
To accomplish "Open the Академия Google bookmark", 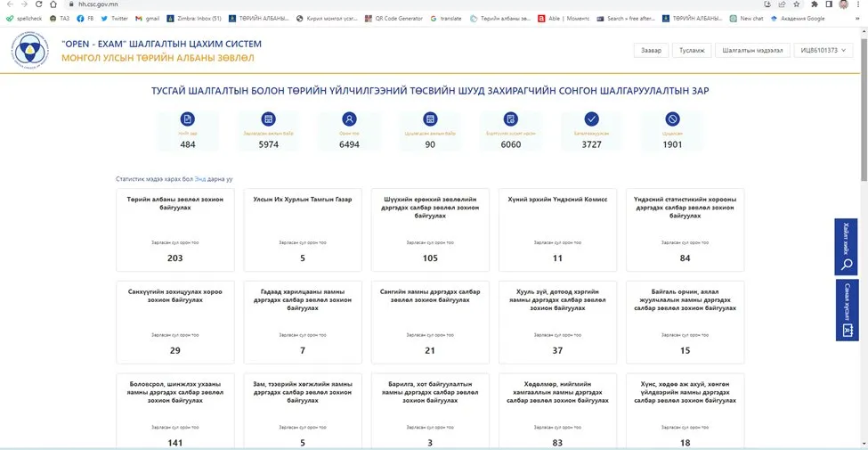I will click(798, 19).
